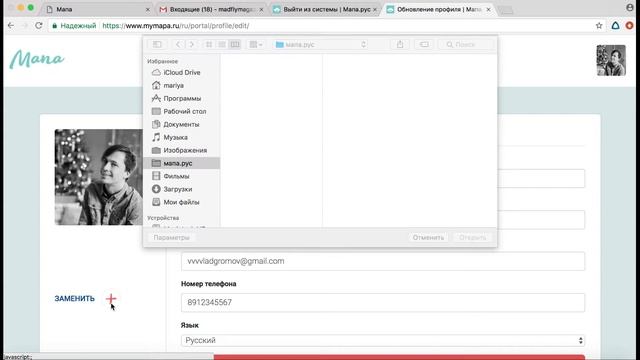Screen dimensions: 640x360
Task: Switch file dialog to column view
Action: pos(235,44)
